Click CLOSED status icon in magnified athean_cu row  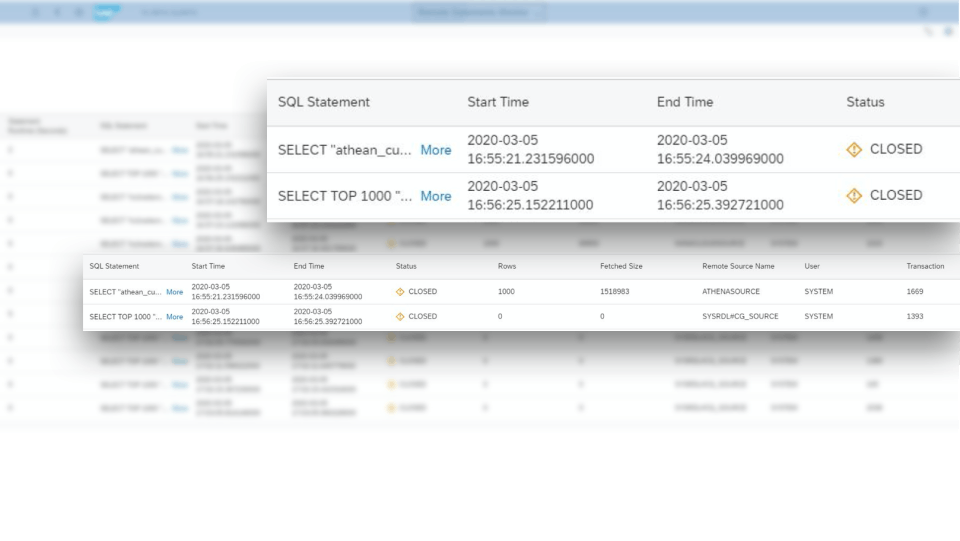(x=853, y=149)
